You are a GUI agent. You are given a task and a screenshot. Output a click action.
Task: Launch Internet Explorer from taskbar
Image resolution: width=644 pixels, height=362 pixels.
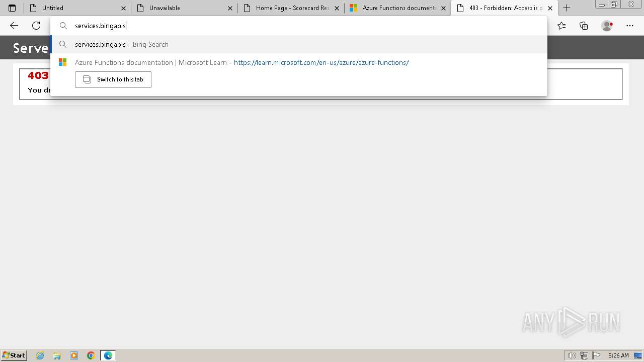[40, 355]
